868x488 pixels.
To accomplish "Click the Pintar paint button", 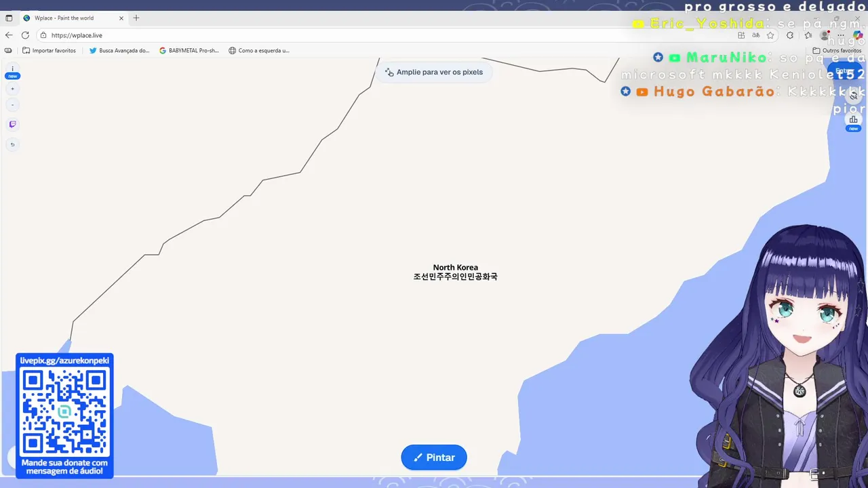I will point(434,457).
